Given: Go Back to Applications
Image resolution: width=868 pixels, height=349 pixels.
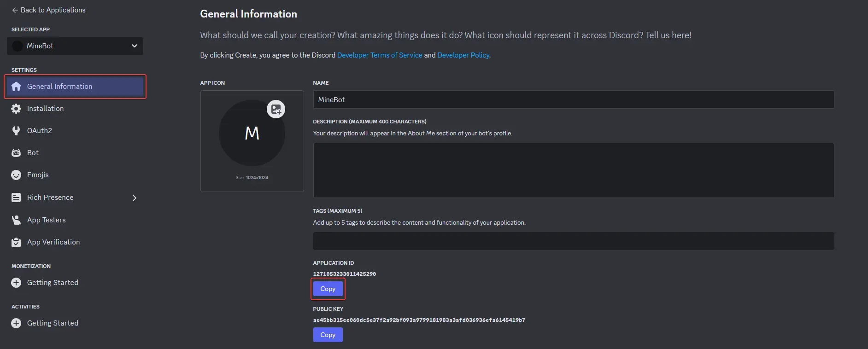Looking at the screenshot, I should pos(48,10).
